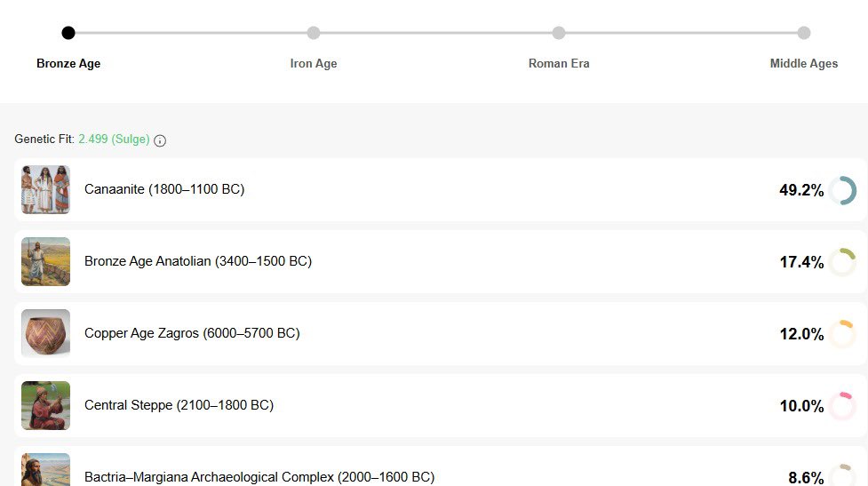Click the 8.6% progress ring
The image size is (868, 486).
pyautogui.click(x=842, y=475)
